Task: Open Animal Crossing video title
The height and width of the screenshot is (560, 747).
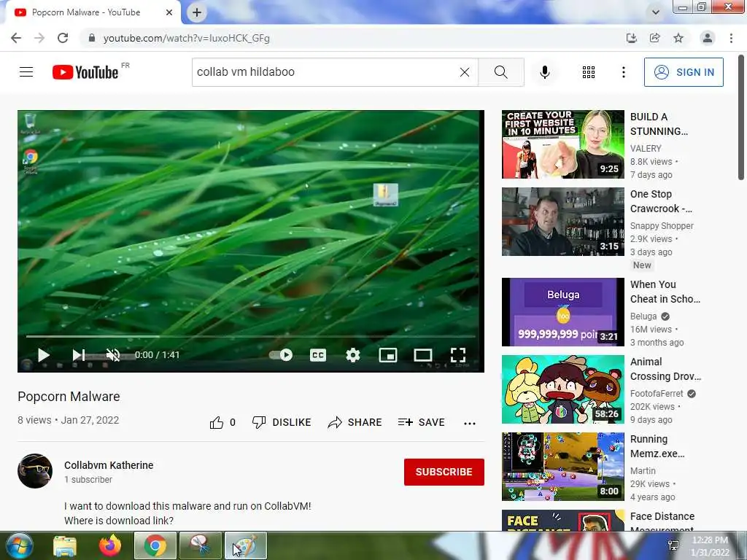Action: (x=665, y=369)
